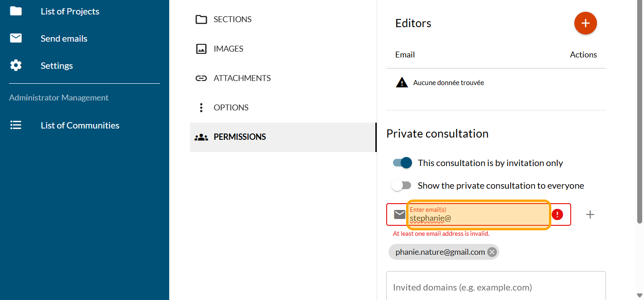644x300 pixels.
Task: Open the Sections tab
Action: tap(232, 19)
